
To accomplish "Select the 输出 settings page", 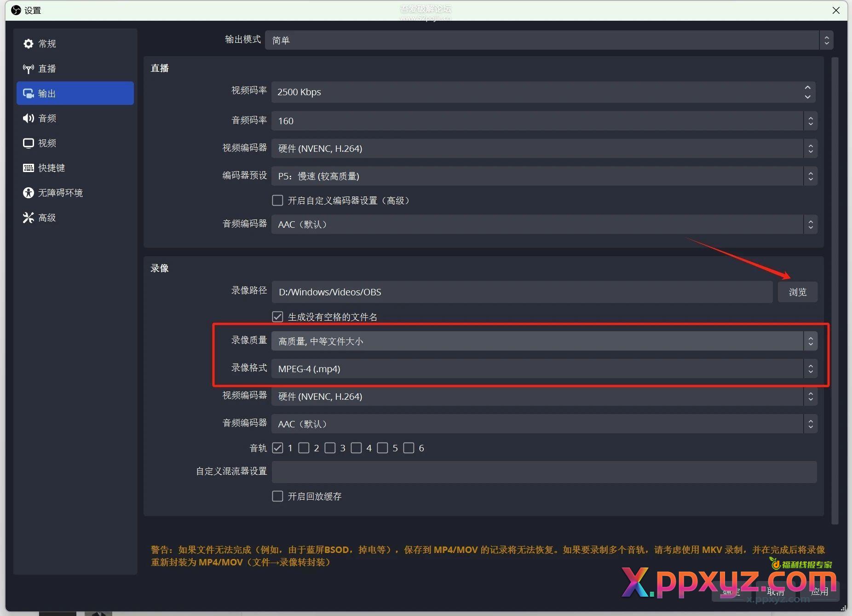I will (75, 93).
